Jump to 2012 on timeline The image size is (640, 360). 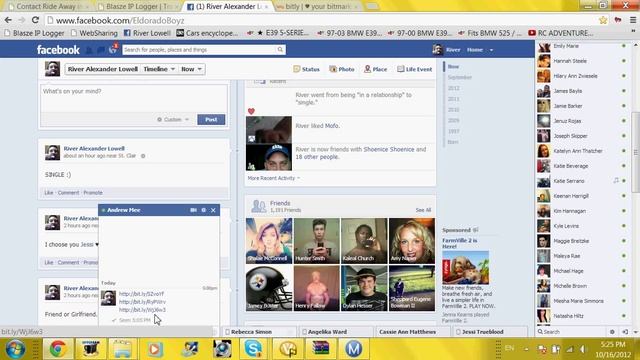(x=453, y=88)
